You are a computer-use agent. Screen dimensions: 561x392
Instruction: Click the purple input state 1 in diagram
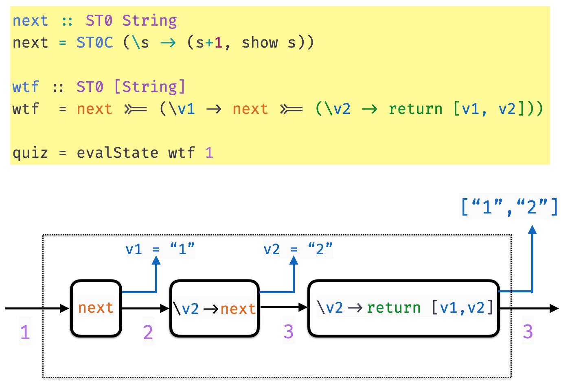(25, 333)
